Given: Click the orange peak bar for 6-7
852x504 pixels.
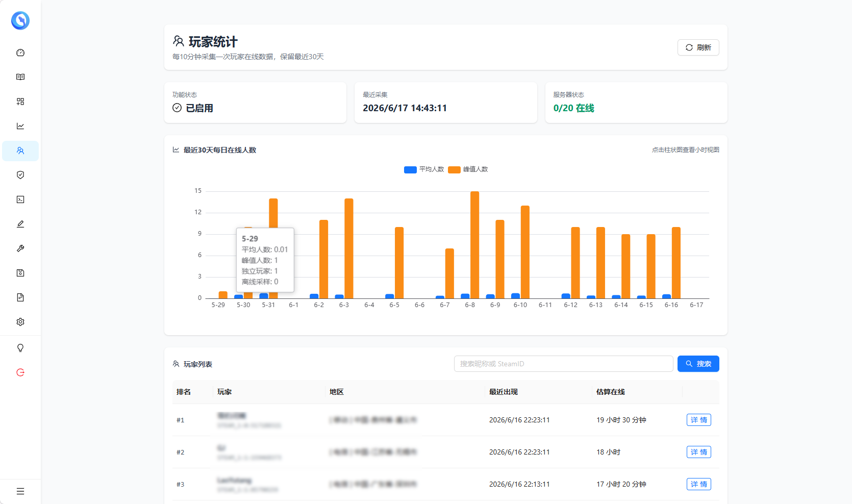Looking at the screenshot, I should point(449,273).
